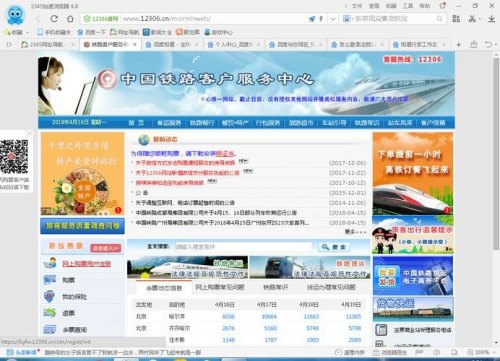The width and height of the screenshot is (500, 361).
Task: Select 车站引导 in the site navigation bar
Action: pyautogui.click(x=334, y=123)
